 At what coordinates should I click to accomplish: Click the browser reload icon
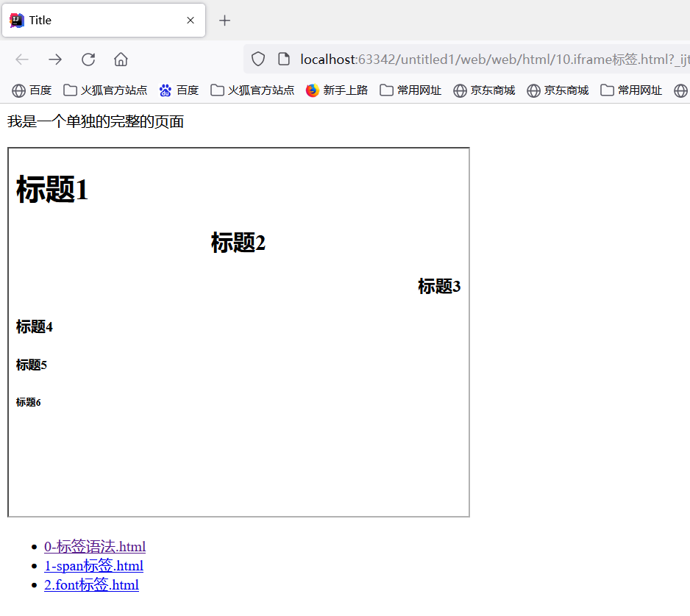point(88,60)
